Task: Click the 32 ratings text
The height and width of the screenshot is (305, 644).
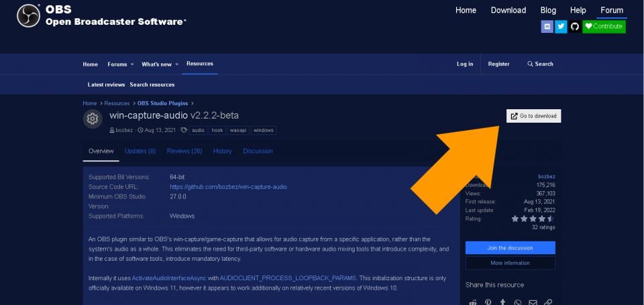Action: click(543, 227)
